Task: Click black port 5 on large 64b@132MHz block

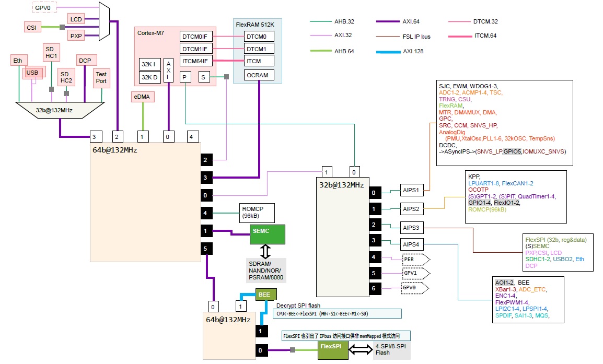Action: click(x=206, y=249)
